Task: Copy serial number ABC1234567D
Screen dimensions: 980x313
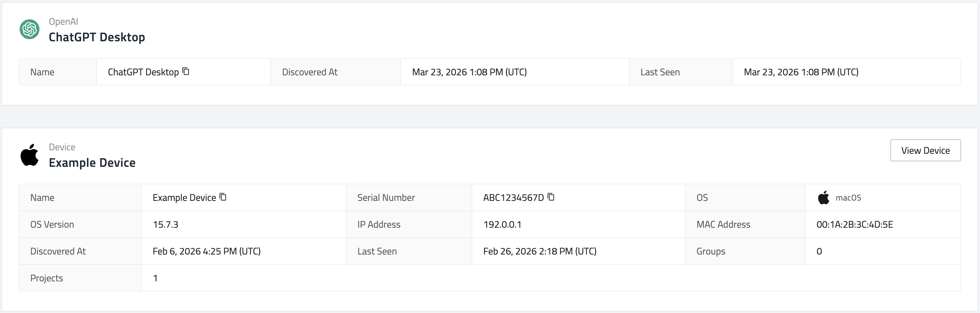Action: click(551, 197)
